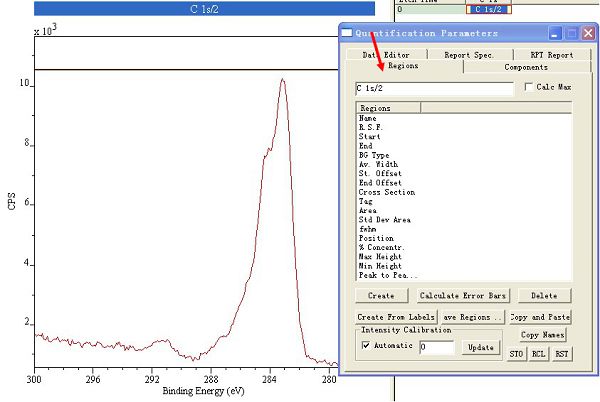Click the STO button
The width and height of the screenshot is (600, 402).
coord(516,354)
